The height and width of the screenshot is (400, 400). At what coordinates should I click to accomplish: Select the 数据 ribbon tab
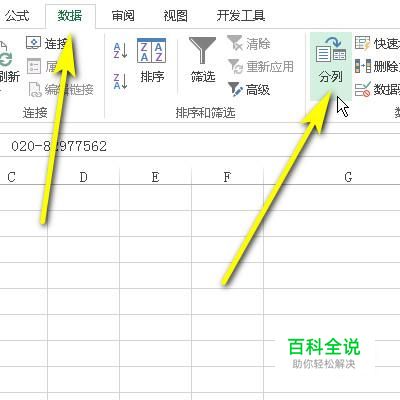[70, 16]
